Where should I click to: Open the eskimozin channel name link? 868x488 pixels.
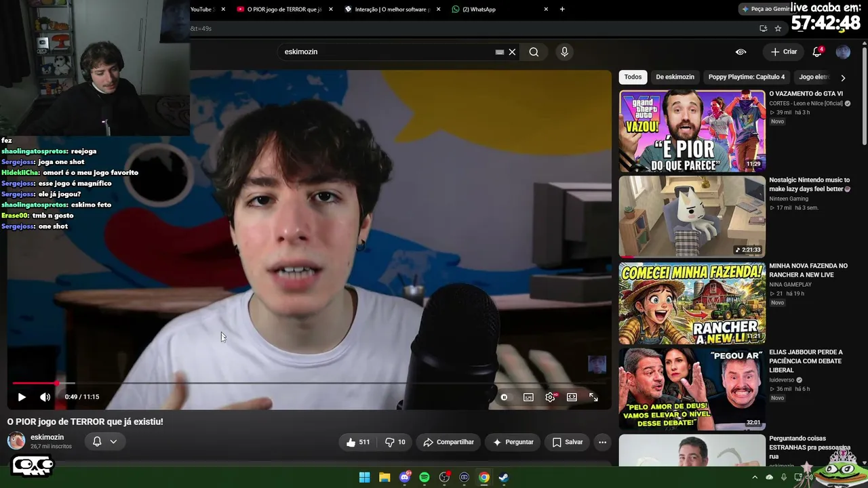tap(47, 437)
